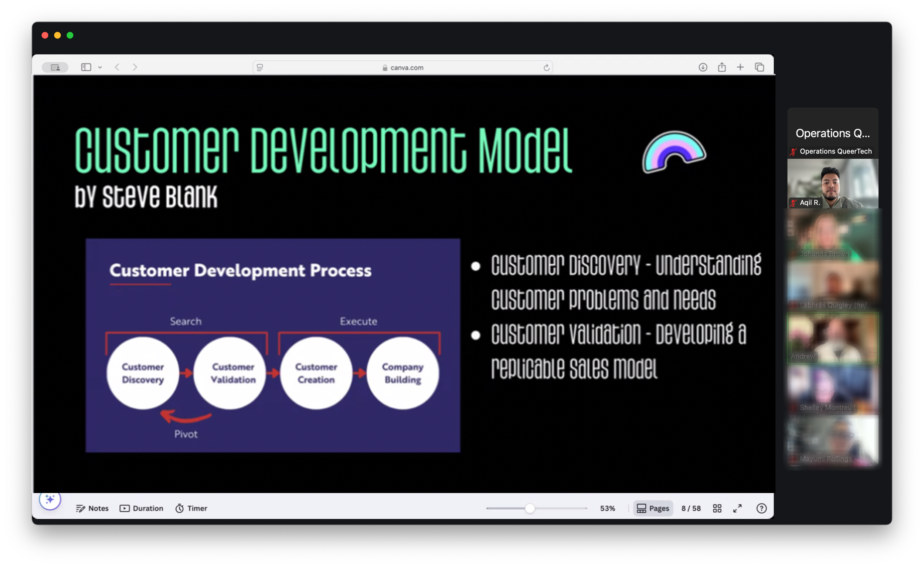Expand the sidebar options chevron dropdown
924x567 pixels.
(x=100, y=67)
